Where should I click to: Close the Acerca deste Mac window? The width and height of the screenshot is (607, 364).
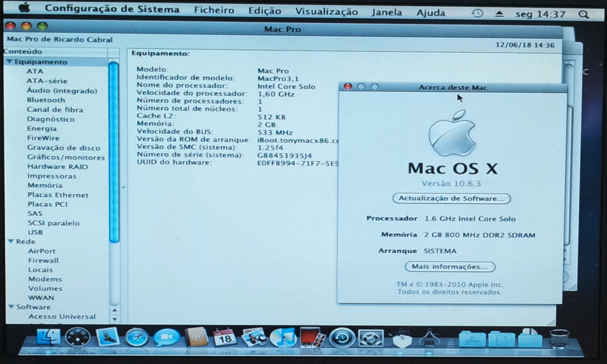pyautogui.click(x=348, y=86)
